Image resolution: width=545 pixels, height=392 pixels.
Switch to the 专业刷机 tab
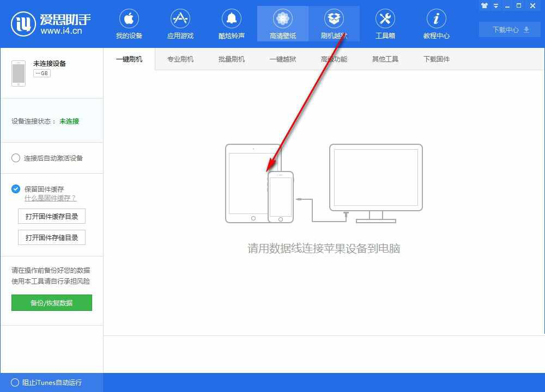click(180, 59)
